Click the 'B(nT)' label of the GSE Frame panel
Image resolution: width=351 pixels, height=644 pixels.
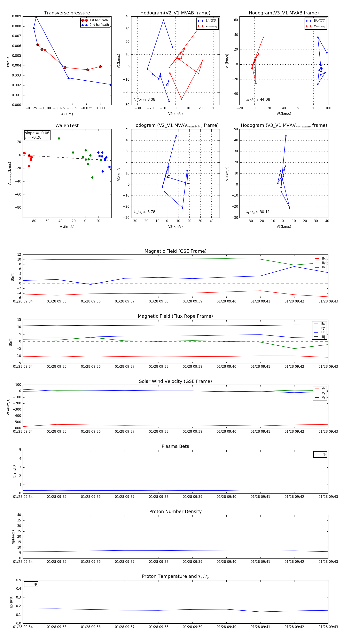12,277
